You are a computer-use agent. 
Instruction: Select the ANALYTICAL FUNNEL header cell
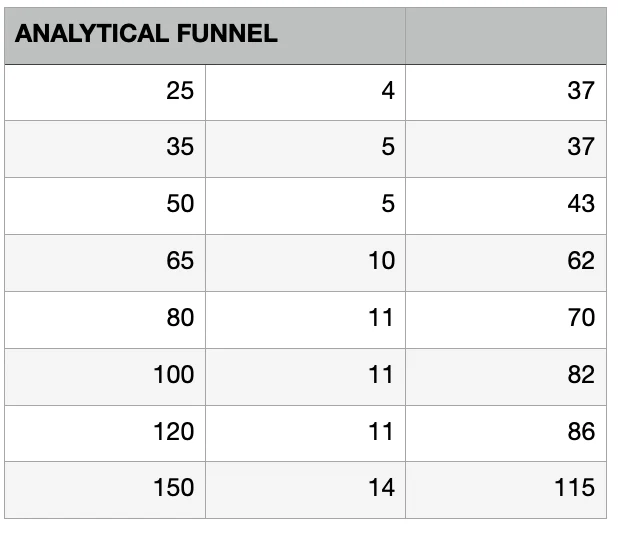pos(205,36)
